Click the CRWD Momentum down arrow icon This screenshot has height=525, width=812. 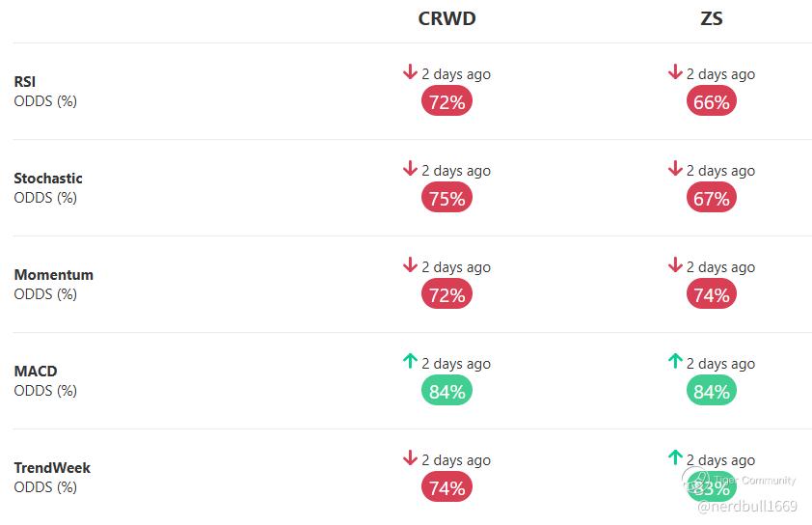[410, 265]
